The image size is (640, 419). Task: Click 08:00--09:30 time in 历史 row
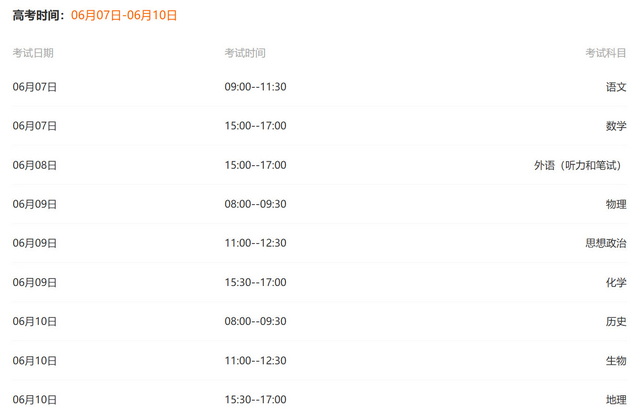click(x=256, y=321)
